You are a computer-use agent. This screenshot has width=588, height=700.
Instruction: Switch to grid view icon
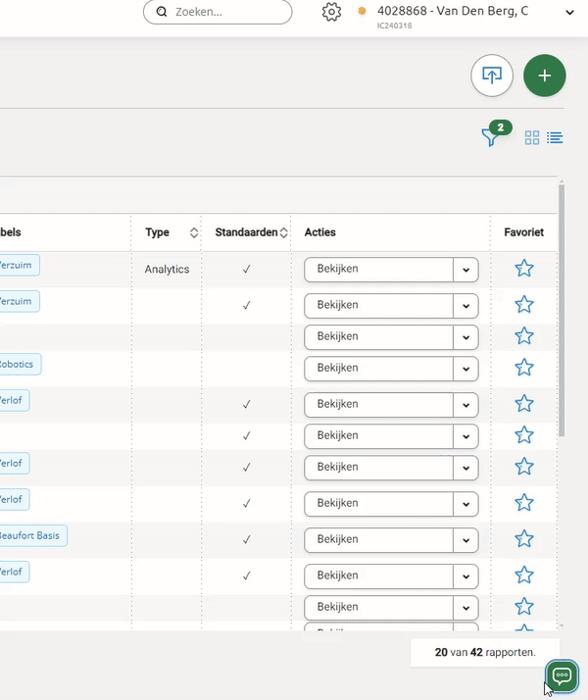[532, 138]
